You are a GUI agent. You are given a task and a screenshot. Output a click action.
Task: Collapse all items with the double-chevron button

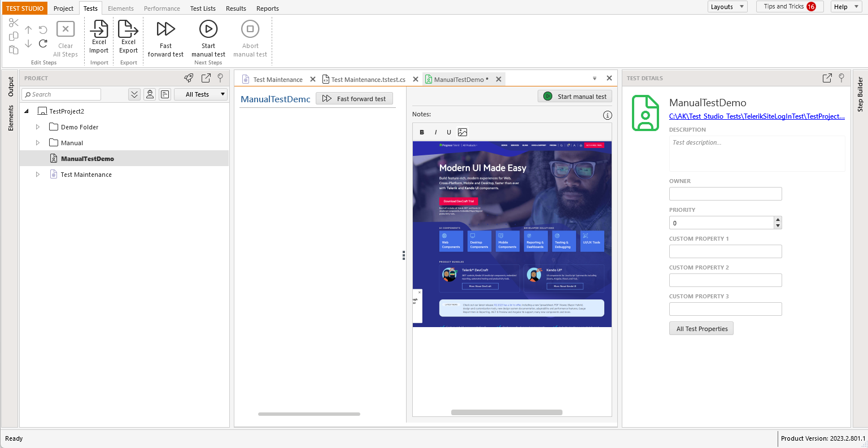click(134, 94)
